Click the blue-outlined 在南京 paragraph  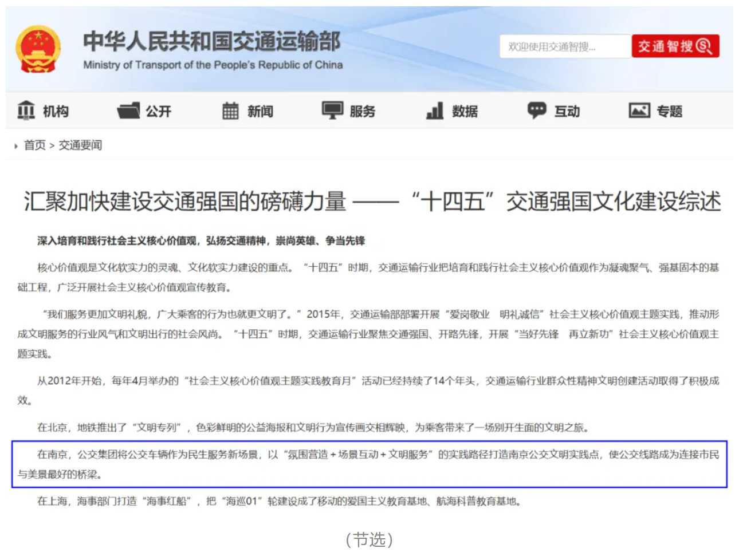click(x=369, y=464)
